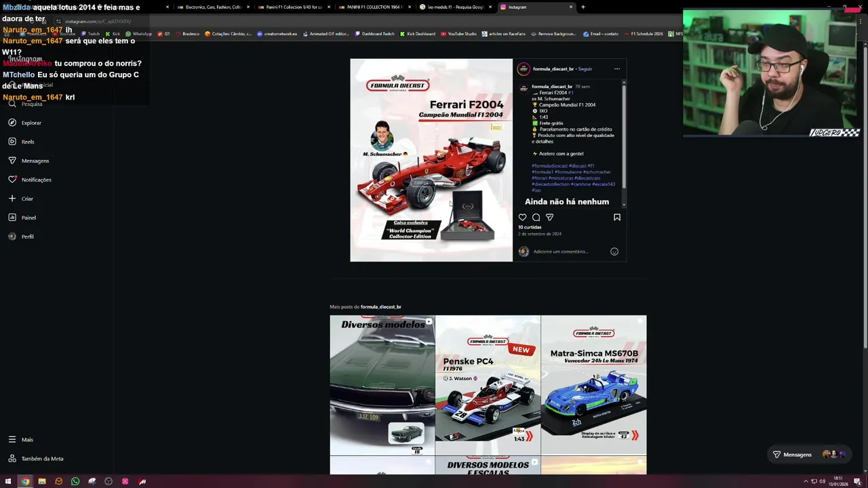
Task: Open the Penske PC4 post thumbnail
Action: (488, 385)
